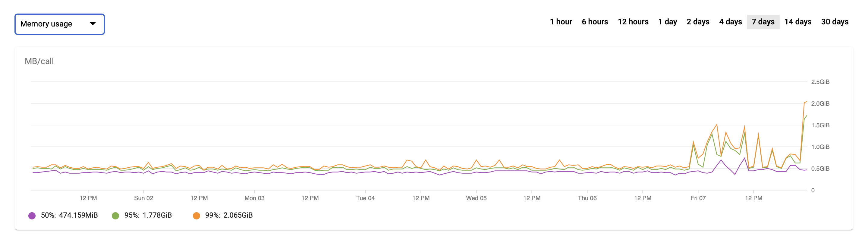
Task: Choose the 4 days time range
Action: tap(730, 22)
